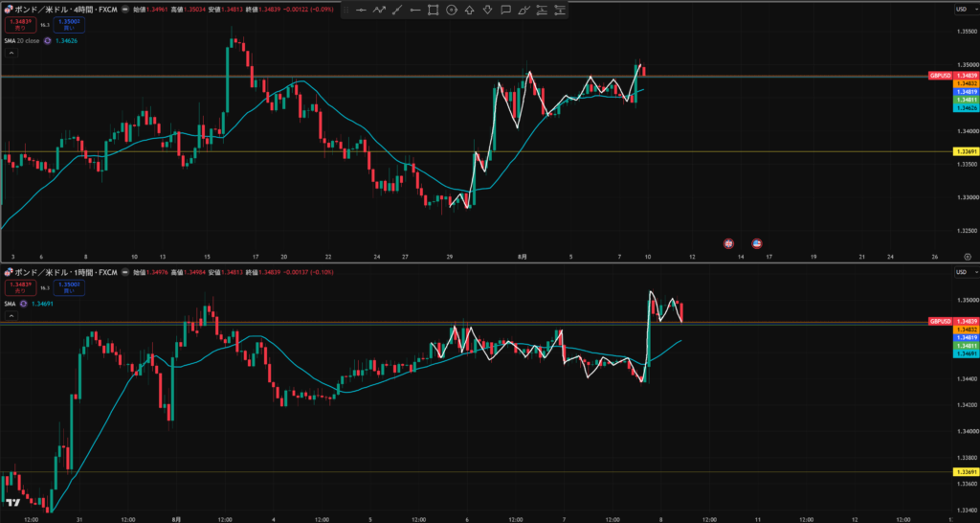Click the yellow 1.33691 price label on top chart
This screenshot has width=980, height=523.
click(x=965, y=151)
